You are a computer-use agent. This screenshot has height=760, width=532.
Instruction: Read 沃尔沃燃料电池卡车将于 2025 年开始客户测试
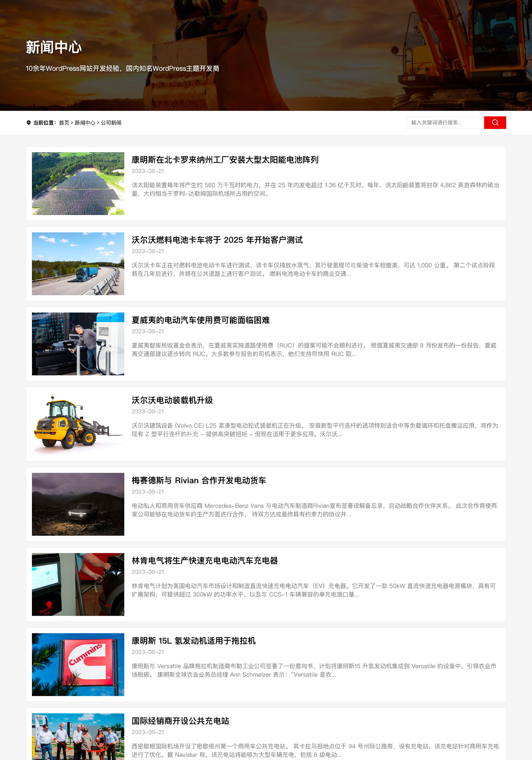tap(217, 240)
